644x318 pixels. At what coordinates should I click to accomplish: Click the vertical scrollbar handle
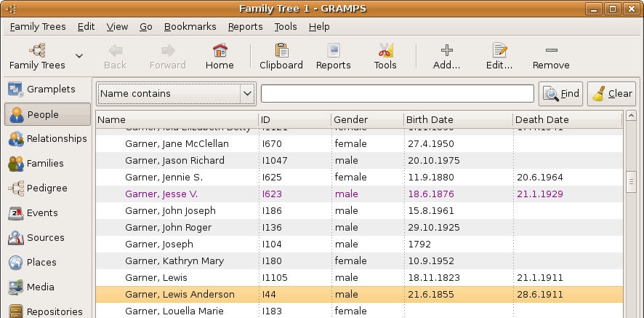tap(631, 182)
